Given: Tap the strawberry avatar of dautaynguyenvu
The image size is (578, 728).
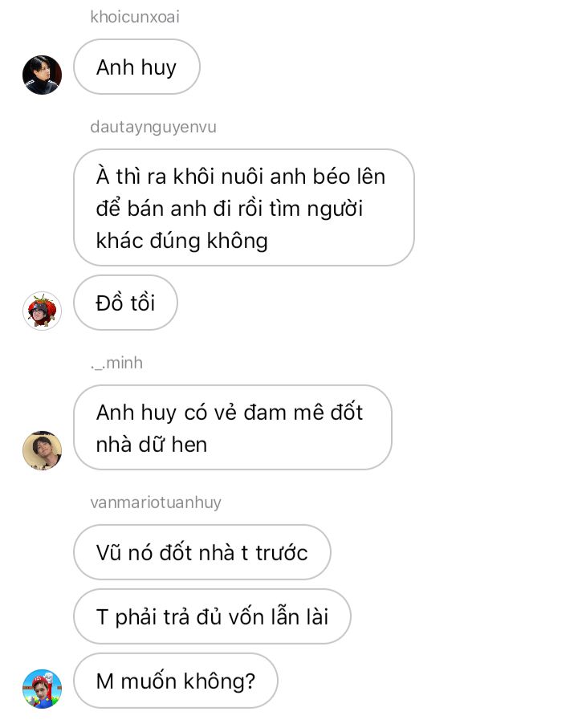Looking at the screenshot, I should pyautogui.click(x=43, y=311).
